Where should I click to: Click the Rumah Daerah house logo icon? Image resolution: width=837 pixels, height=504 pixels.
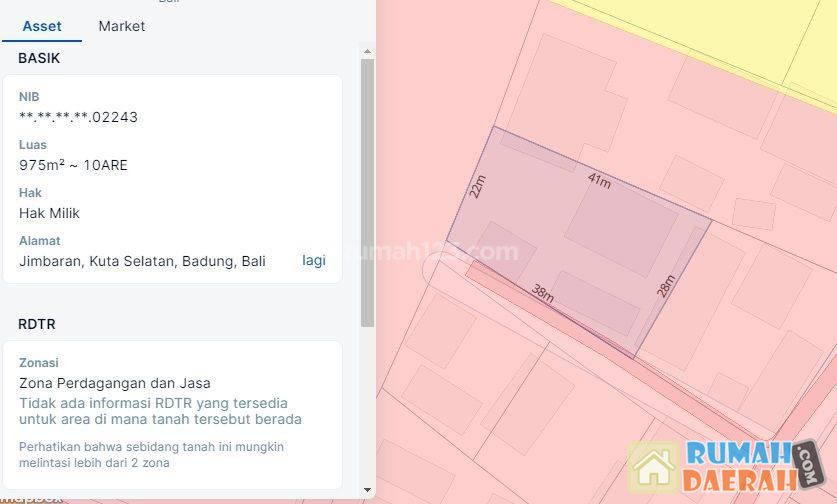tap(653, 466)
